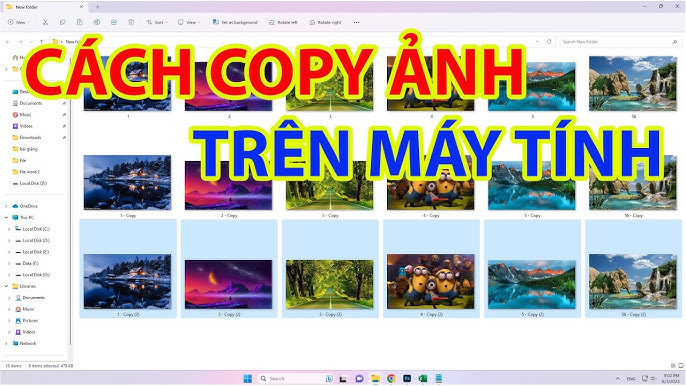Image resolution: width=686 pixels, height=386 pixels.
Task: Expand the Network tree node
Action: pyautogui.click(x=6, y=344)
